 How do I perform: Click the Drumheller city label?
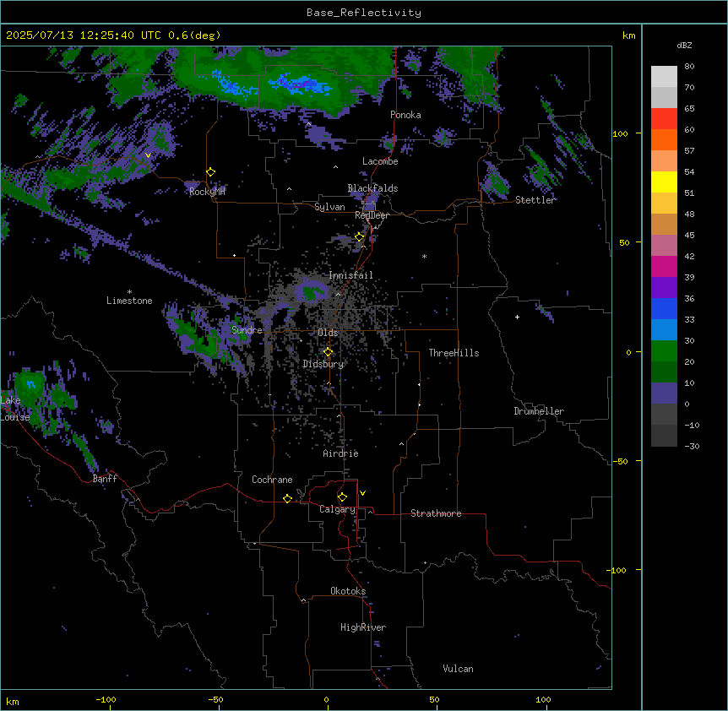point(539,411)
